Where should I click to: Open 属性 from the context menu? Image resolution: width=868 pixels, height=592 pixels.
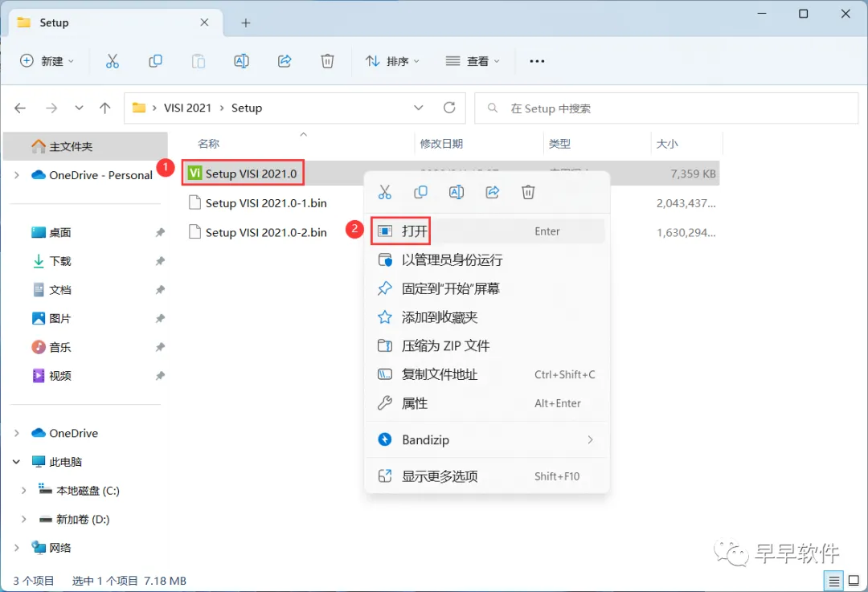488,403
